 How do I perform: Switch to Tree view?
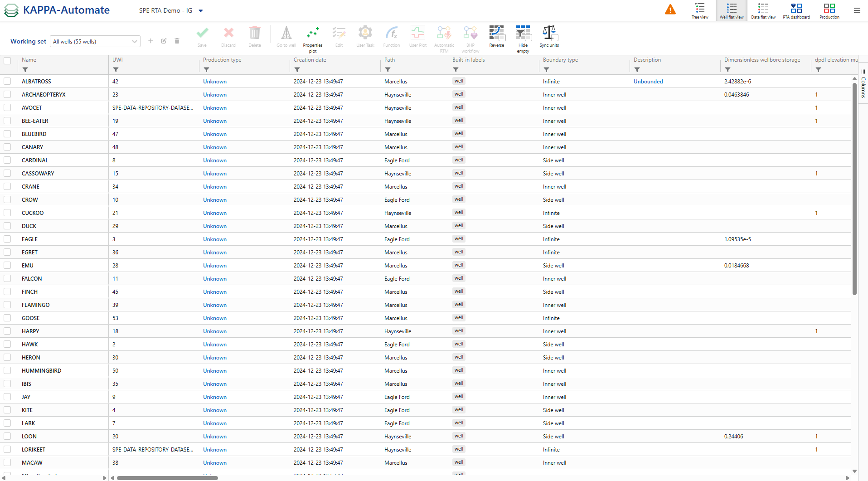(699, 10)
